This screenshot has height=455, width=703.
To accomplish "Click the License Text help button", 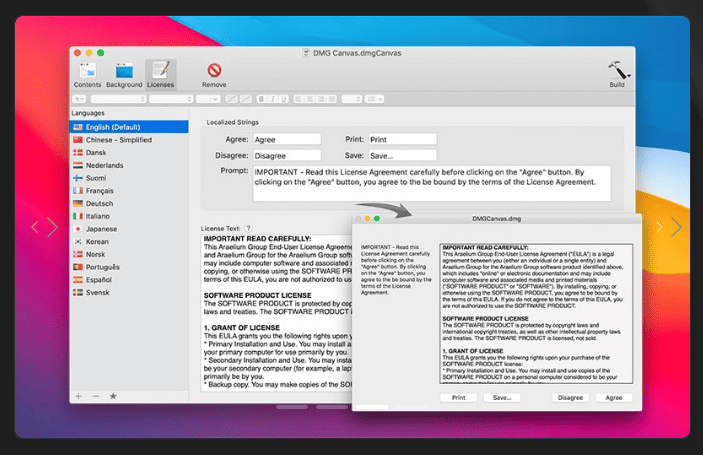I will [x=248, y=228].
